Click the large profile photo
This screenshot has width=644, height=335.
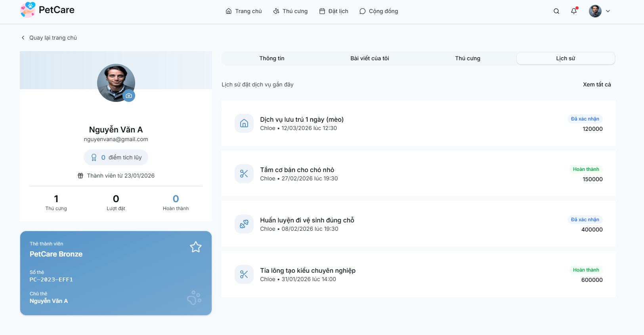click(x=116, y=83)
